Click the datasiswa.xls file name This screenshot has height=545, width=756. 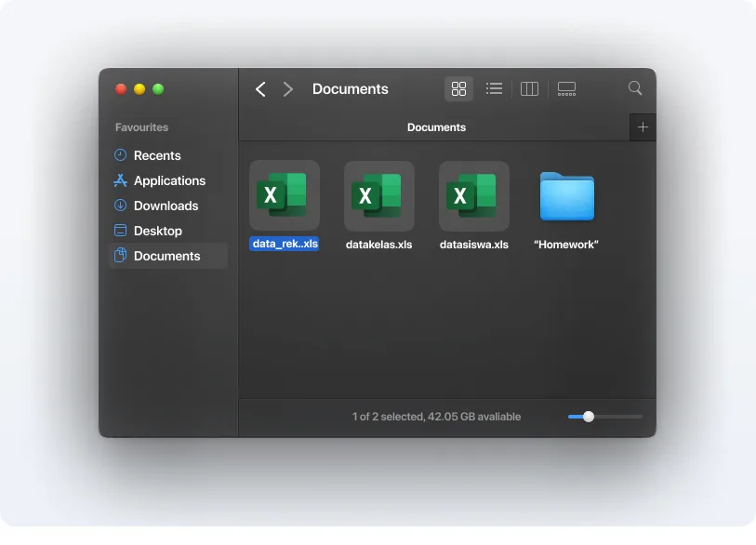click(474, 245)
